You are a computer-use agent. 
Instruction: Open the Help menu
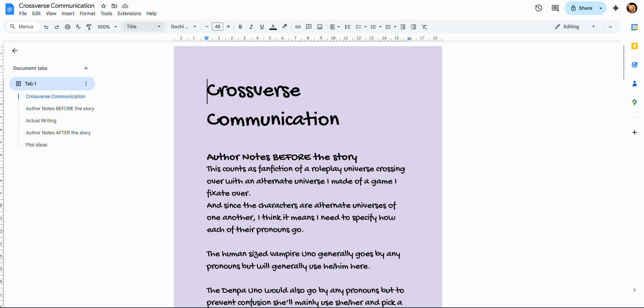(x=151, y=13)
